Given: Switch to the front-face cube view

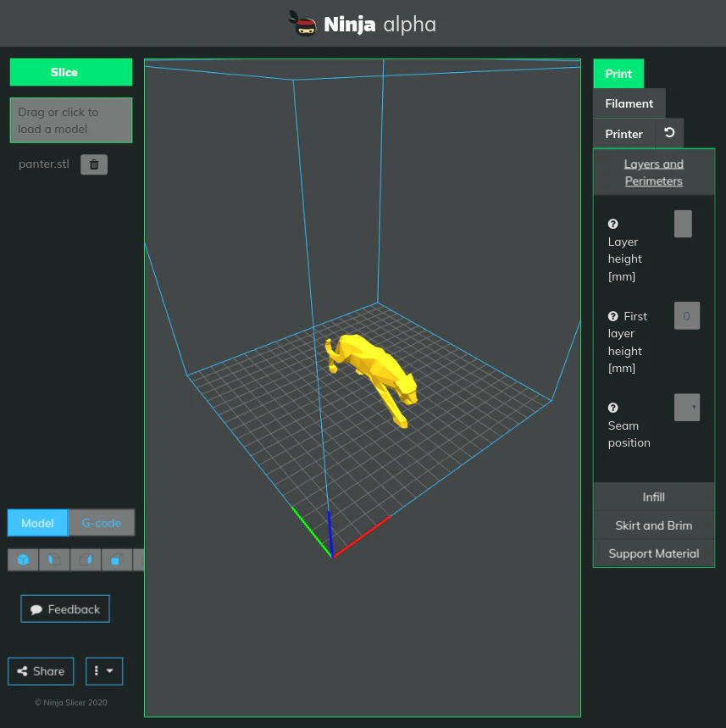Looking at the screenshot, I should (116, 560).
